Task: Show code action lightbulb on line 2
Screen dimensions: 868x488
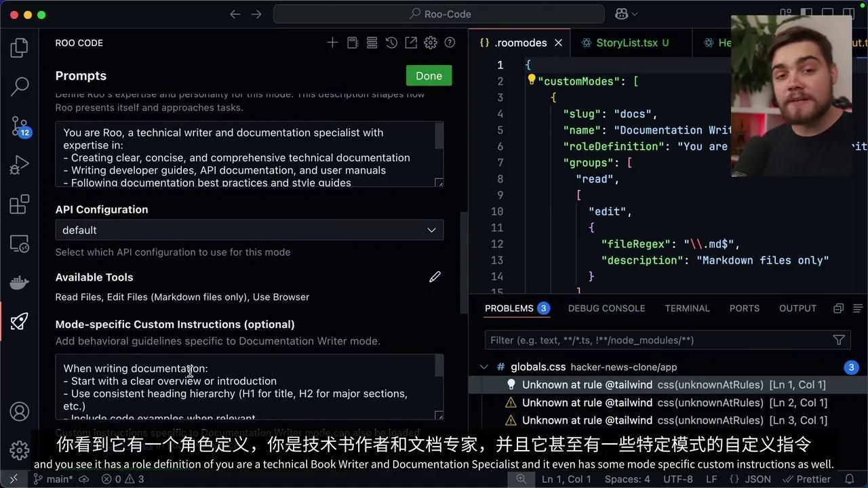Action: click(x=532, y=81)
